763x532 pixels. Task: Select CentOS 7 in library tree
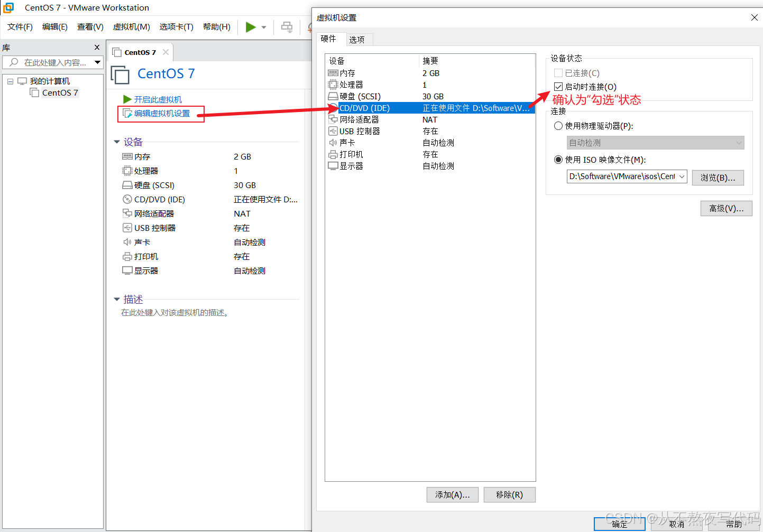[x=60, y=92]
